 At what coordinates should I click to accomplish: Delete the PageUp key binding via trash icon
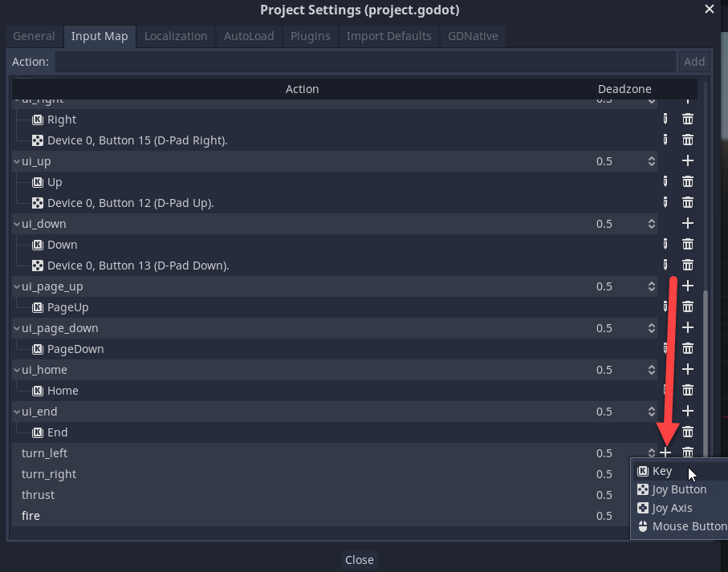[x=687, y=307]
